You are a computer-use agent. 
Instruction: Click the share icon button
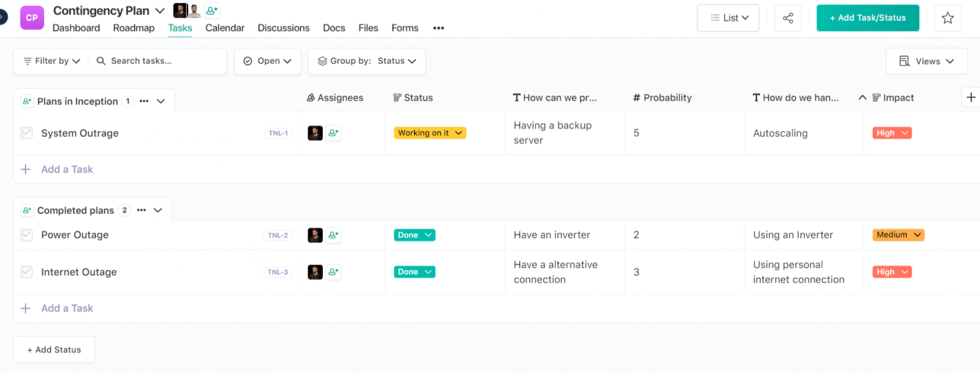788,18
